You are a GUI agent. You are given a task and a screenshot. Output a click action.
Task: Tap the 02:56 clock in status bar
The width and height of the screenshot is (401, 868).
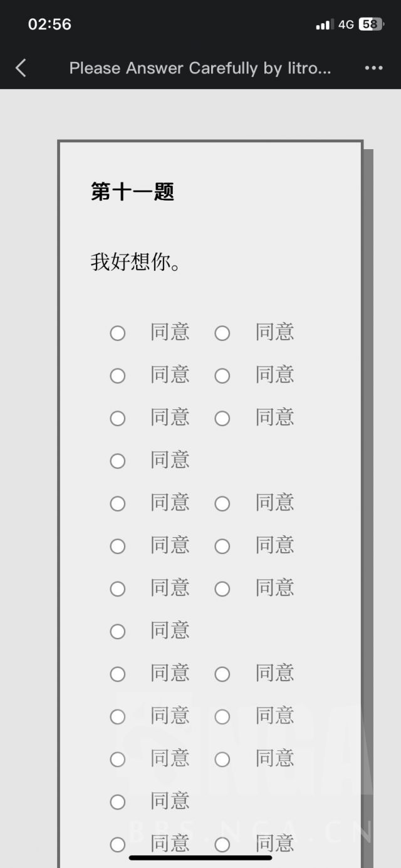click(x=49, y=24)
